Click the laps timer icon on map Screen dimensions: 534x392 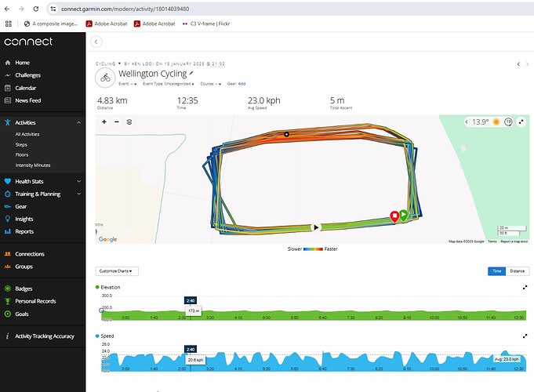(508, 122)
